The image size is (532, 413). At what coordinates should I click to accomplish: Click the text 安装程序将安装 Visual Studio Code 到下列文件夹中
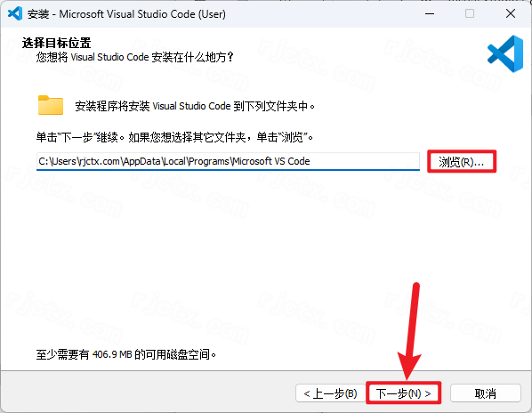pos(195,106)
